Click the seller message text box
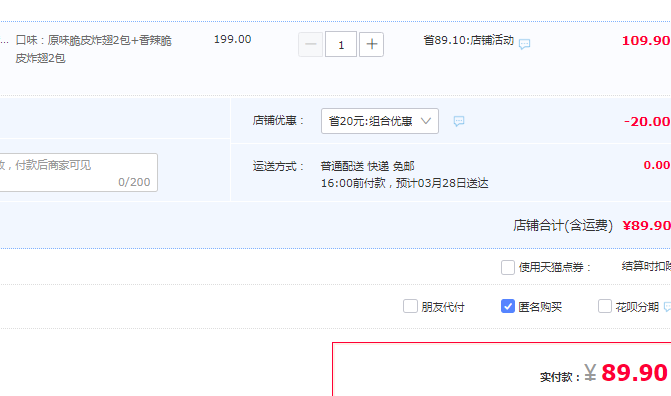The width and height of the screenshot is (671, 396). tap(78, 172)
